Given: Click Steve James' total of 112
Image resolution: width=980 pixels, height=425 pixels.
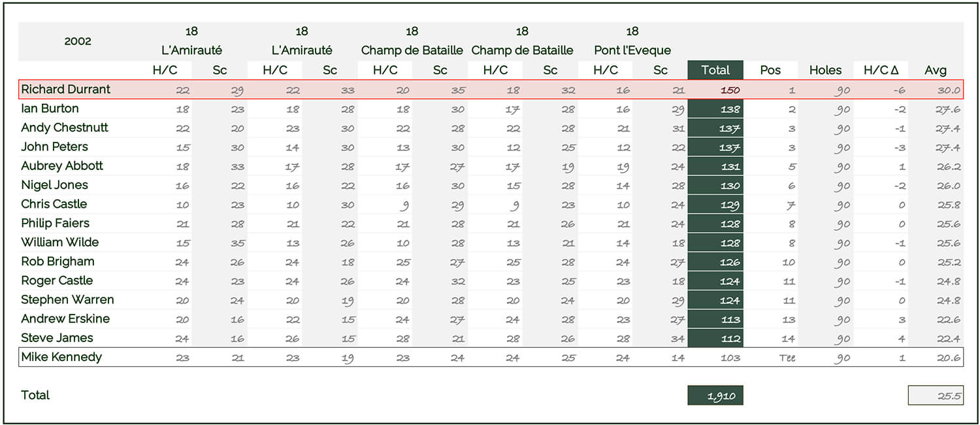Looking at the screenshot, I should [715, 338].
